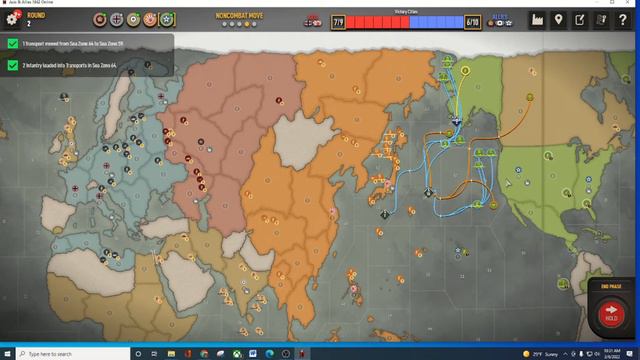Open the help question mark

[x=622, y=20]
